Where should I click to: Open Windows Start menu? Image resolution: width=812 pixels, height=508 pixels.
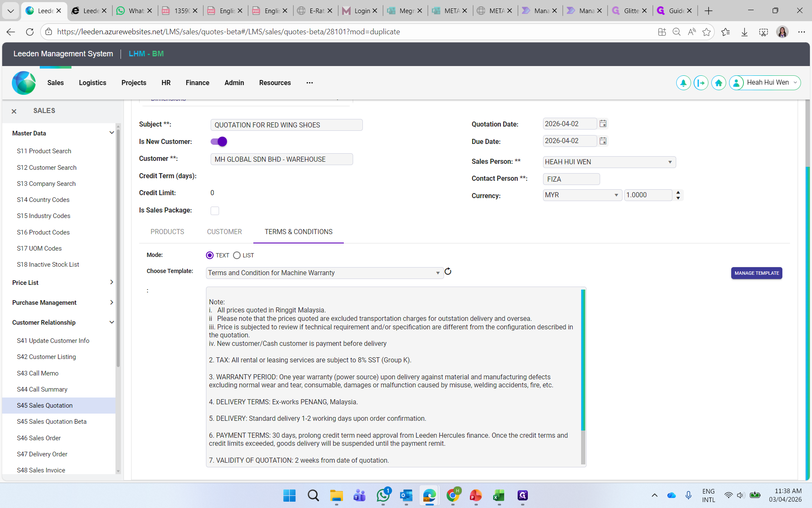pos(290,495)
